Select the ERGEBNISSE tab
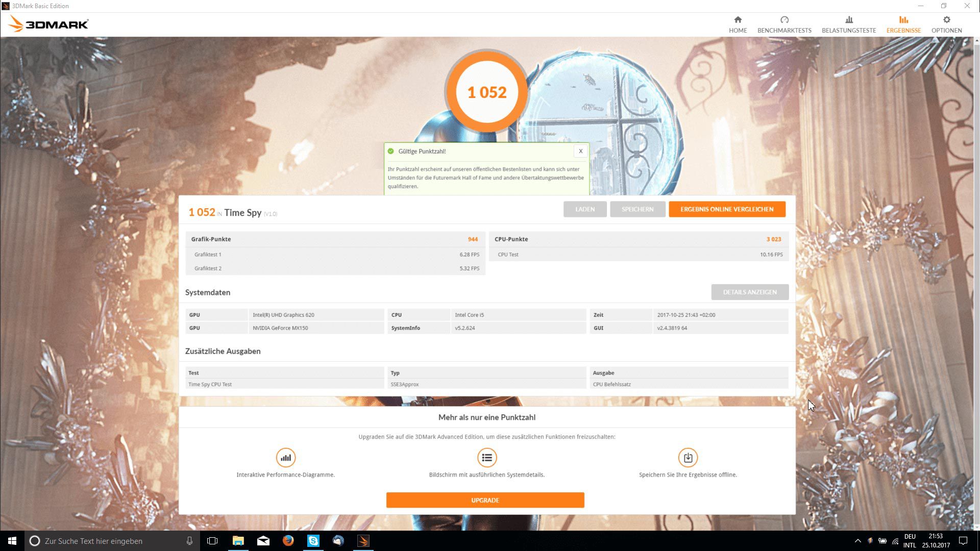Viewport: 980px width, 551px height. coord(903,24)
